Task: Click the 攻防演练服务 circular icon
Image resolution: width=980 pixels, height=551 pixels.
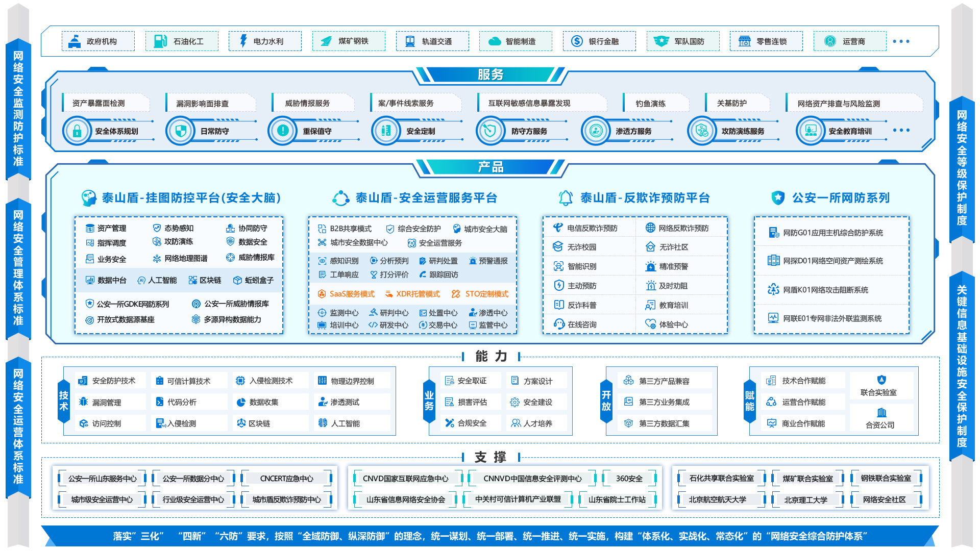Action: 702,131
